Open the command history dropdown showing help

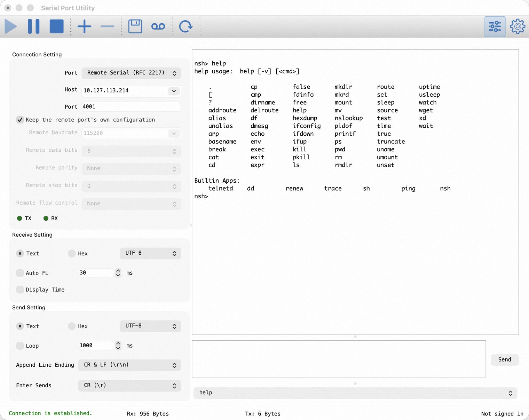[355, 393]
